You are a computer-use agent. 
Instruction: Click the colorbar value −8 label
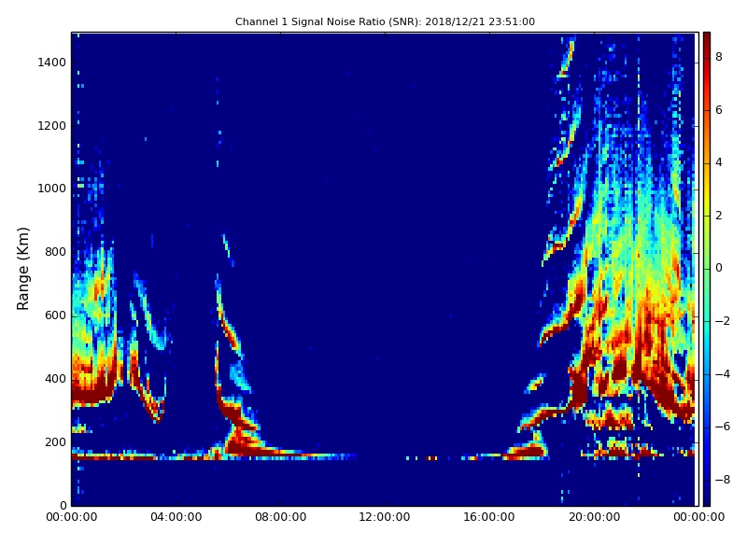coord(722,480)
